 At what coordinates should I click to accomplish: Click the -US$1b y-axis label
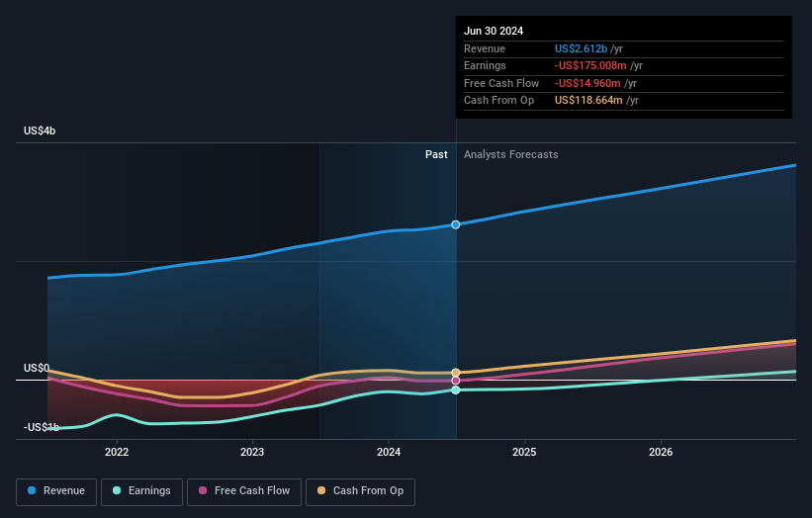(41, 427)
